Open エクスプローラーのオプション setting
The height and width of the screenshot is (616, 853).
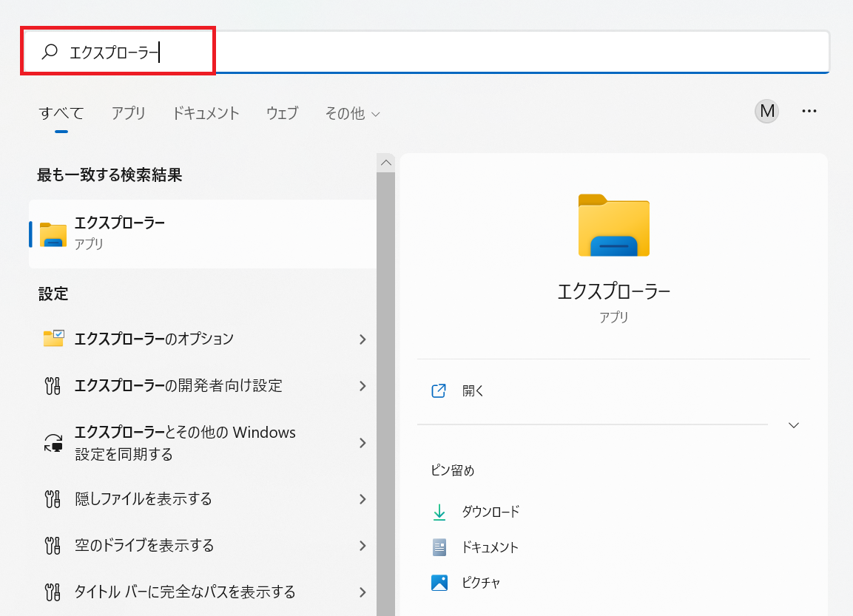154,339
